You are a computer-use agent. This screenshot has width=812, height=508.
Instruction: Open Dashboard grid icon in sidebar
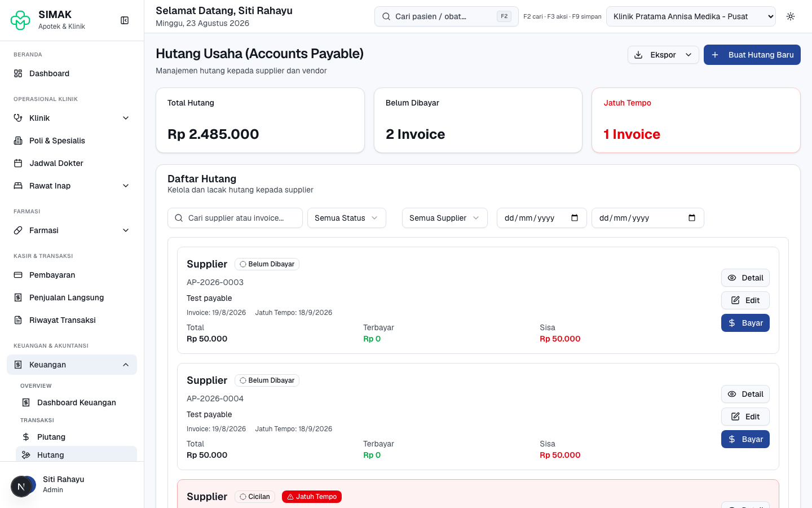[x=18, y=73]
